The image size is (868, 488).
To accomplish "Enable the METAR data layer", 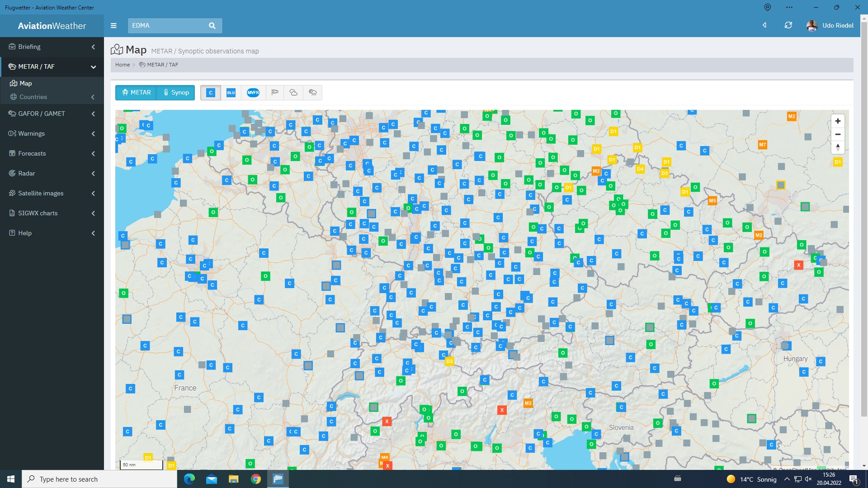I will (136, 93).
